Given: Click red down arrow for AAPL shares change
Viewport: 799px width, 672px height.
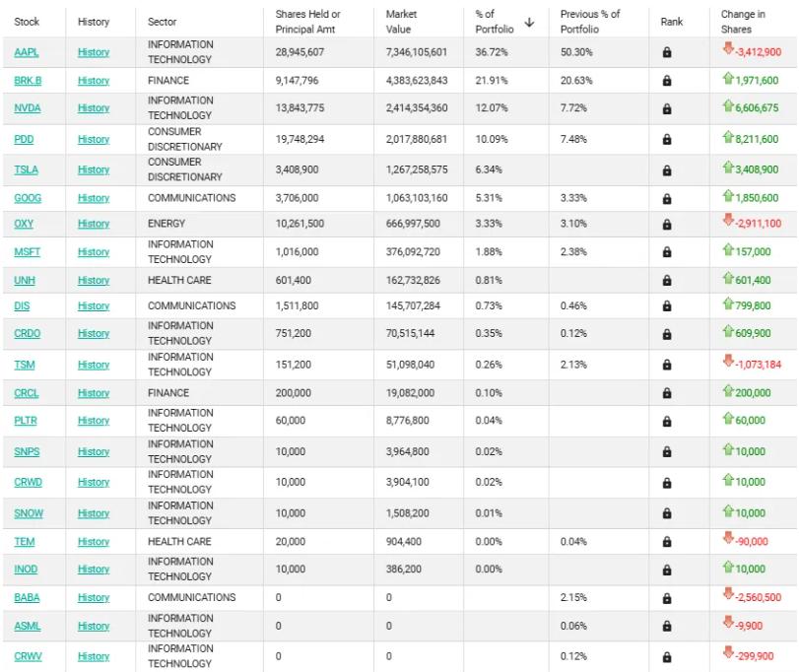Looking at the screenshot, I should coord(728,48).
